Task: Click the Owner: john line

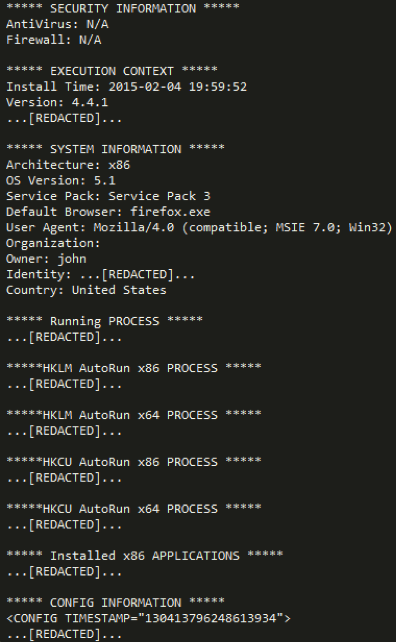Action: click(46, 259)
